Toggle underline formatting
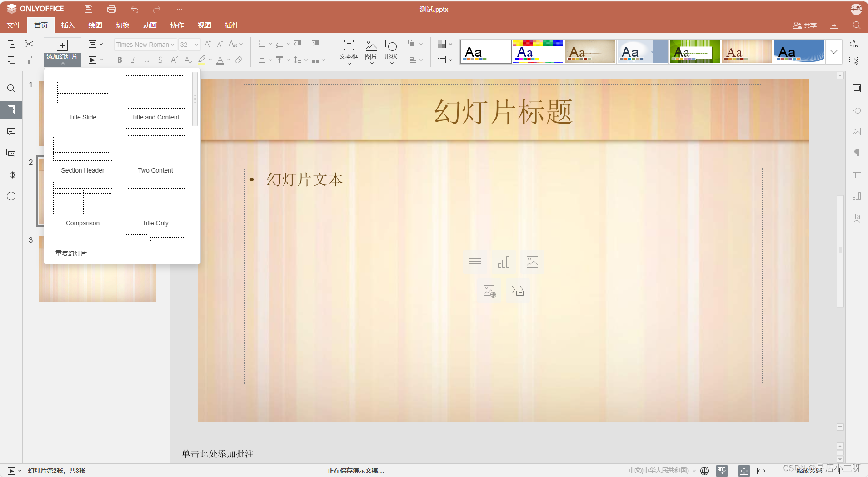Image resolution: width=868 pixels, height=477 pixels. point(147,60)
